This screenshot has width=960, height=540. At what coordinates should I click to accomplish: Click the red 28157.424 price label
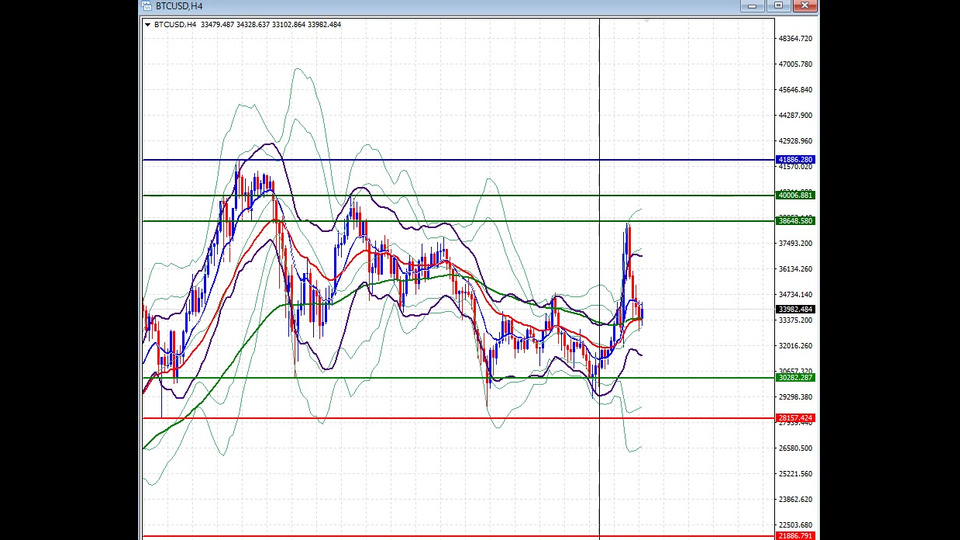pos(795,418)
